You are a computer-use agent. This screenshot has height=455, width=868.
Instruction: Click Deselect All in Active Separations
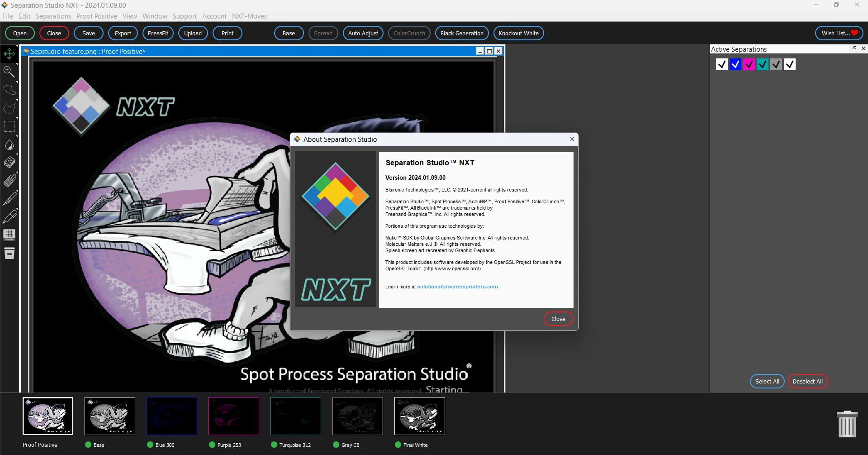click(808, 381)
